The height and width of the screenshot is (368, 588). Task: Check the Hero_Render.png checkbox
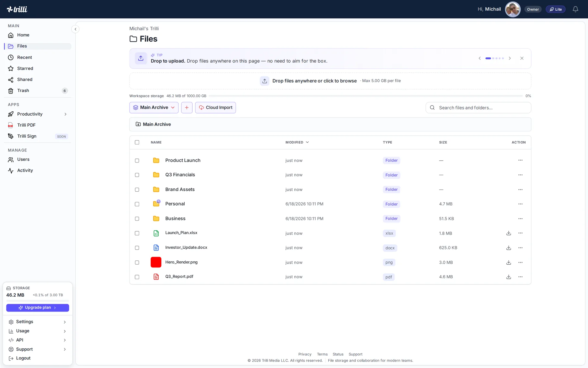(x=137, y=263)
